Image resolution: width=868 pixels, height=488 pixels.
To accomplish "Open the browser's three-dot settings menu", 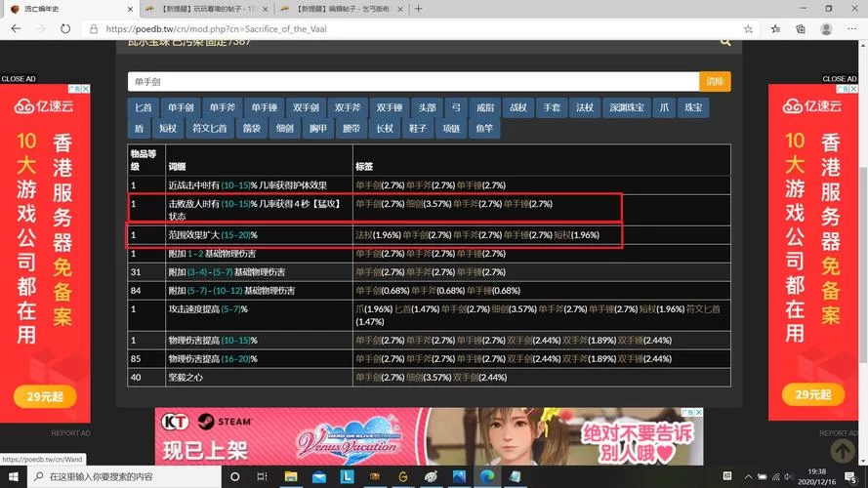I will (852, 28).
